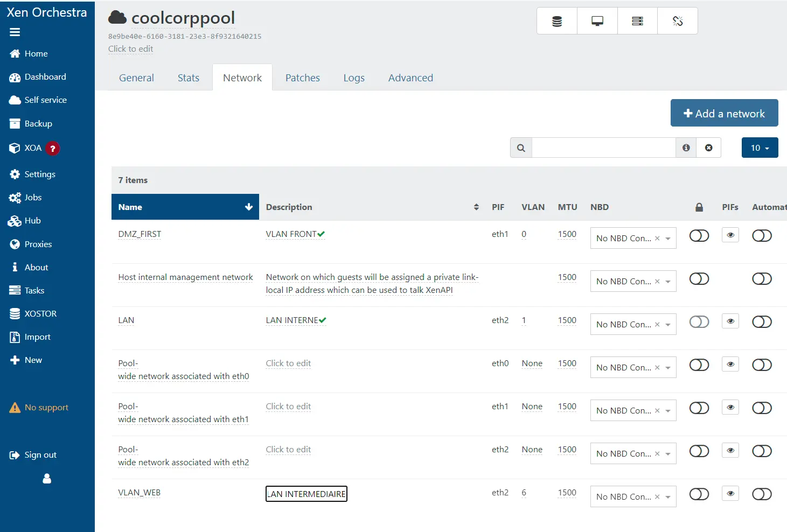Switch to the Patches tab
The width and height of the screenshot is (787, 532).
[303, 78]
